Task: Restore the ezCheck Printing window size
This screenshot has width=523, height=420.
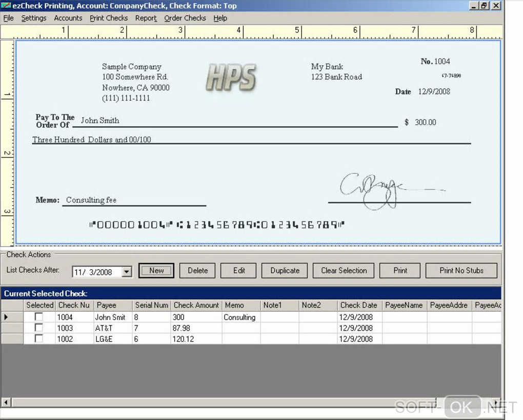Action: pos(484,6)
